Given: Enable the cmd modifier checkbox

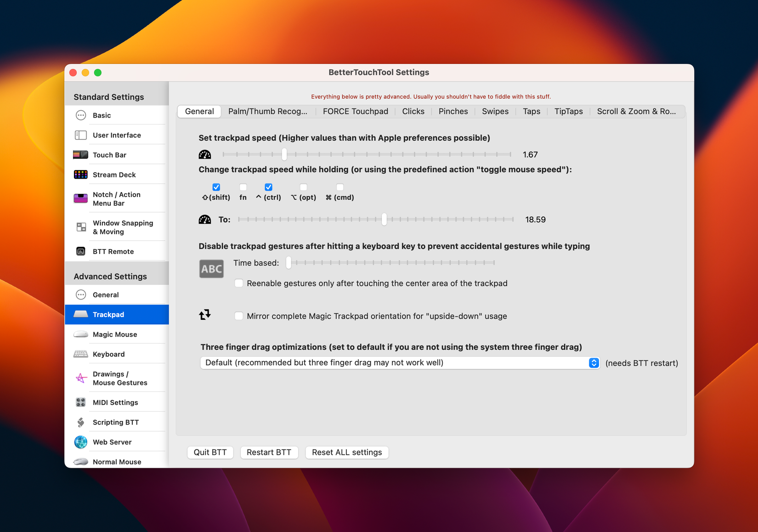Looking at the screenshot, I should coord(340,187).
